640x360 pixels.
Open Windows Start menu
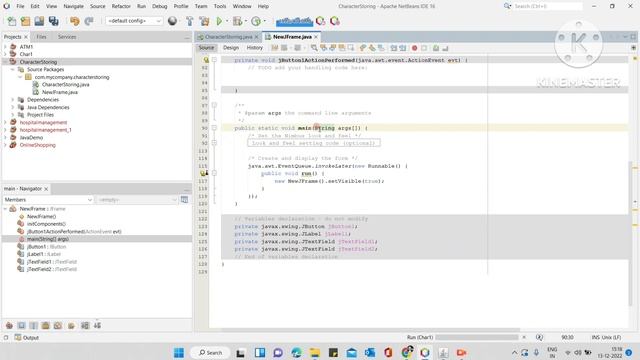(179, 353)
